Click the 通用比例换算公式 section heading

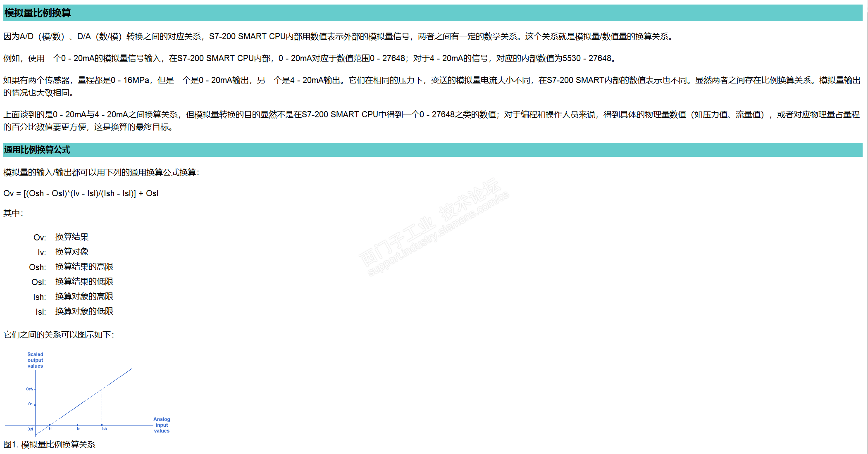click(x=37, y=150)
